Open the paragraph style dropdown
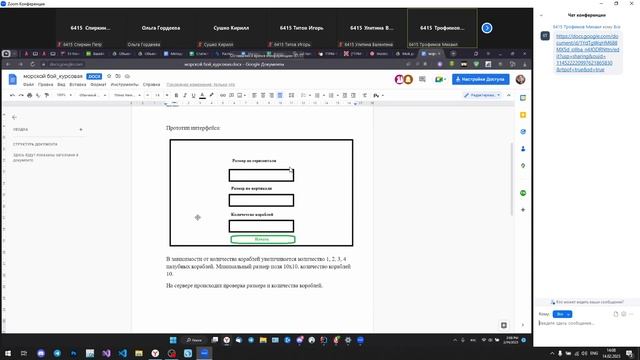 (92, 95)
